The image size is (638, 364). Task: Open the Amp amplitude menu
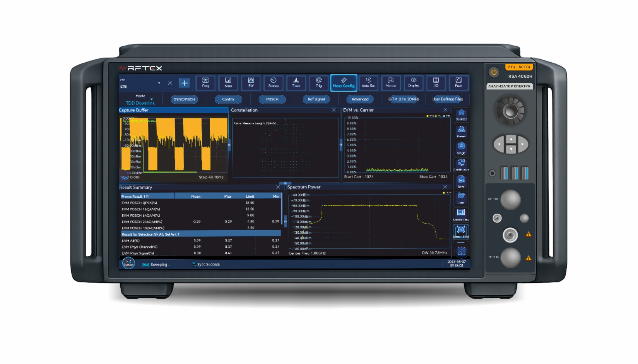[x=228, y=82]
